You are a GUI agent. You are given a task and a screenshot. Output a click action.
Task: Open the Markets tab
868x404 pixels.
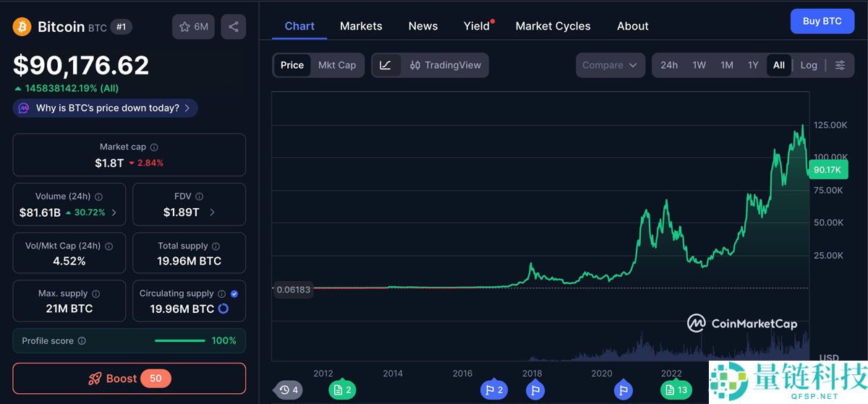click(361, 26)
